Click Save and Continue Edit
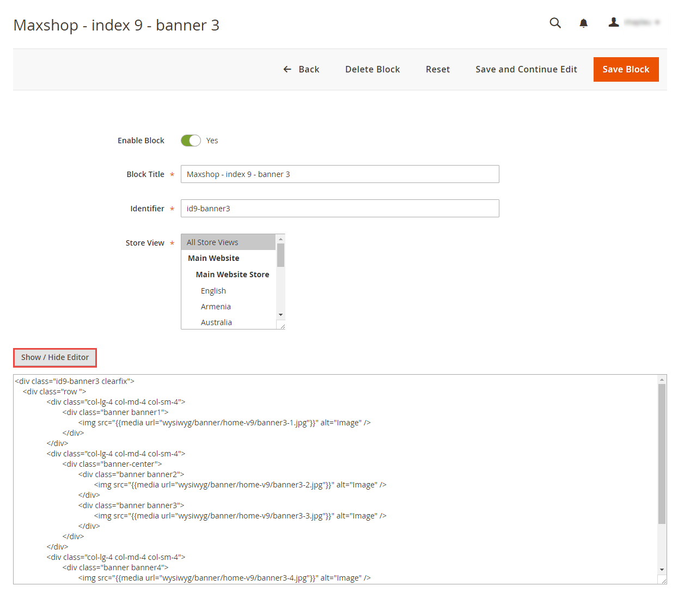678x616 pixels. point(526,69)
